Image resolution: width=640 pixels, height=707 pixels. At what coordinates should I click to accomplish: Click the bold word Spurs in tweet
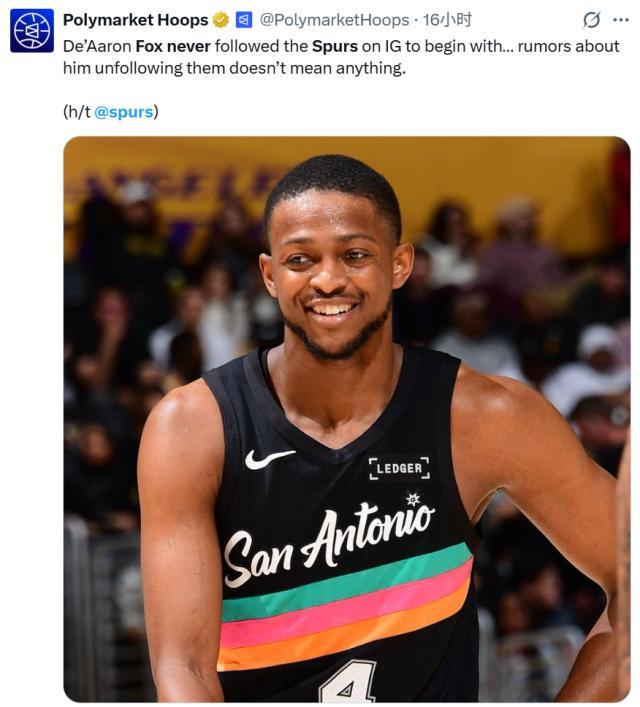coord(335,46)
